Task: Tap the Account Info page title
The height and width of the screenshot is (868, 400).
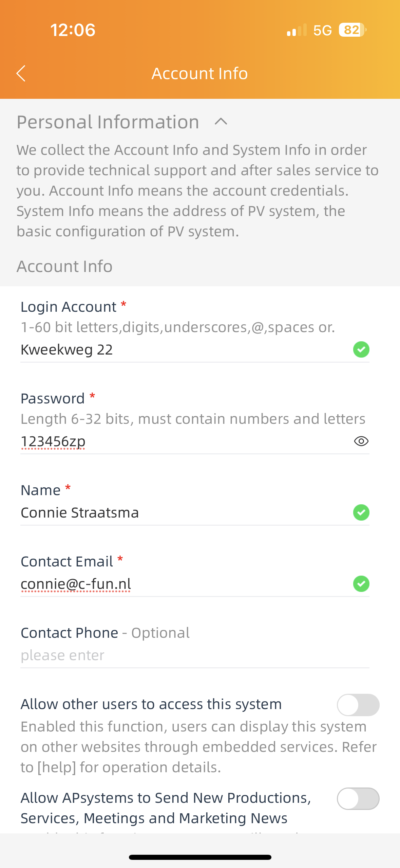Action: 200,73
